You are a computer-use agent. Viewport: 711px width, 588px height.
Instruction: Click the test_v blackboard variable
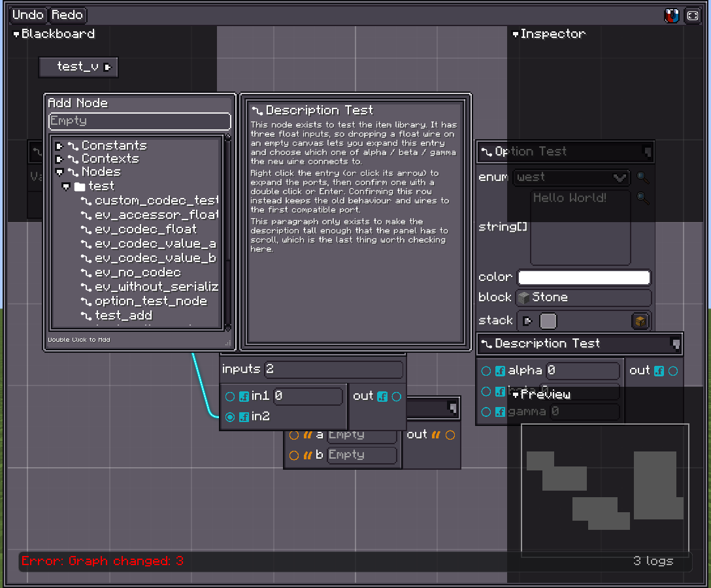pos(78,67)
